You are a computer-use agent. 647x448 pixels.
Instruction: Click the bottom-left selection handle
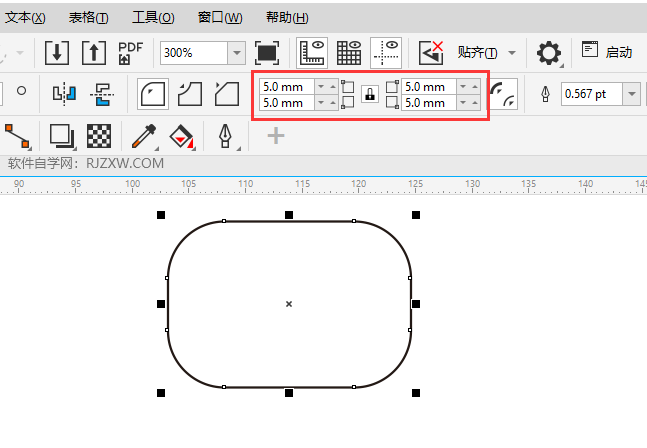coord(161,393)
